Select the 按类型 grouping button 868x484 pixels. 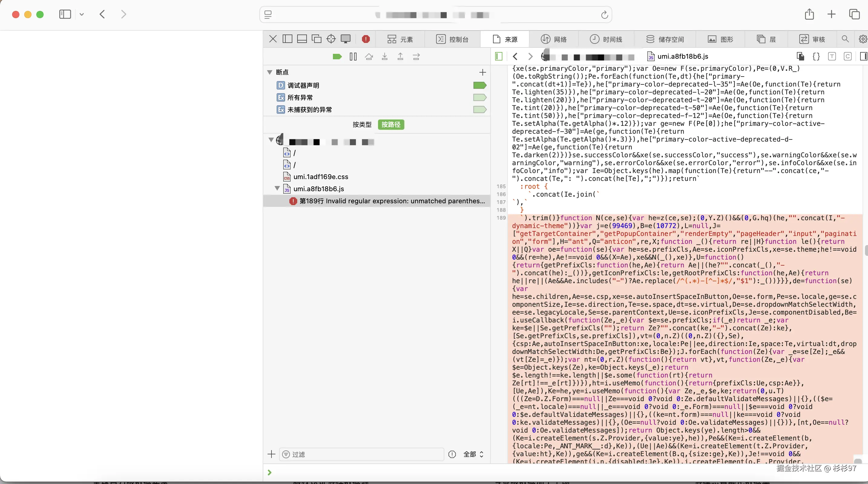(362, 124)
